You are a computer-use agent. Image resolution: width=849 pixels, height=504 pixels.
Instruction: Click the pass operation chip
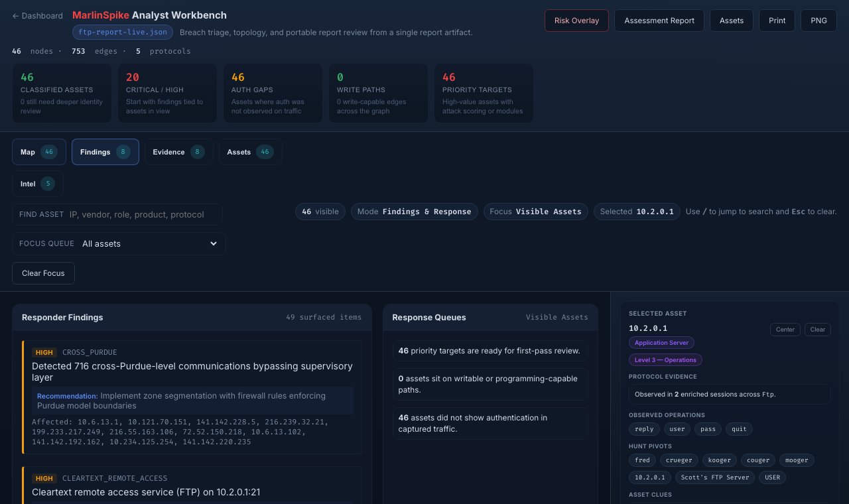coord(707,429)
